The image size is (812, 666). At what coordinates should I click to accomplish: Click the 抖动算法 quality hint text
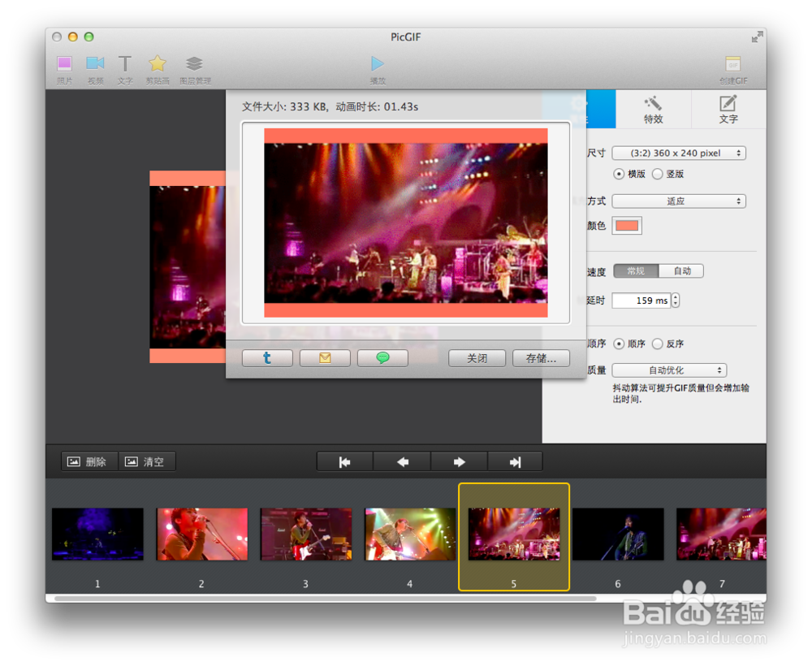pos(680,394)
